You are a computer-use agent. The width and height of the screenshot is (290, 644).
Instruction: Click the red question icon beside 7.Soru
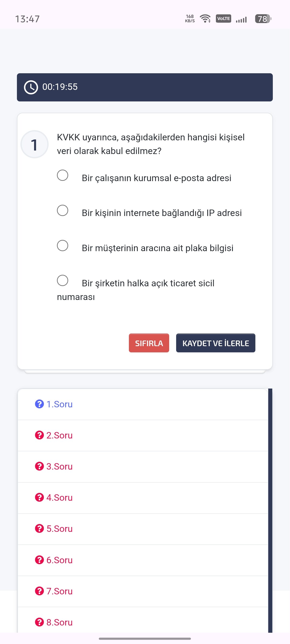coord(39,591)
